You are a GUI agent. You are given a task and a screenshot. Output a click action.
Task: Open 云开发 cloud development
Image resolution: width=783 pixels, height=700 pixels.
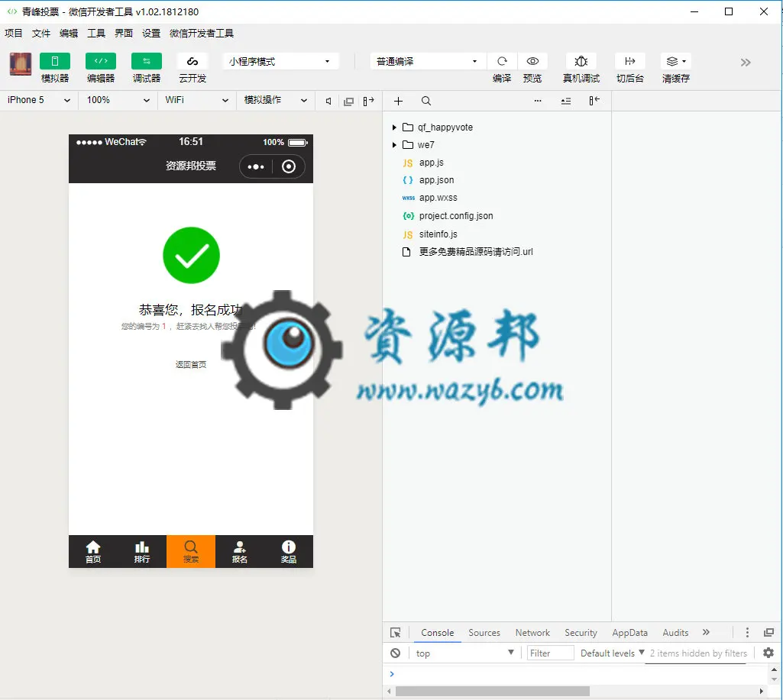[193, 61]
